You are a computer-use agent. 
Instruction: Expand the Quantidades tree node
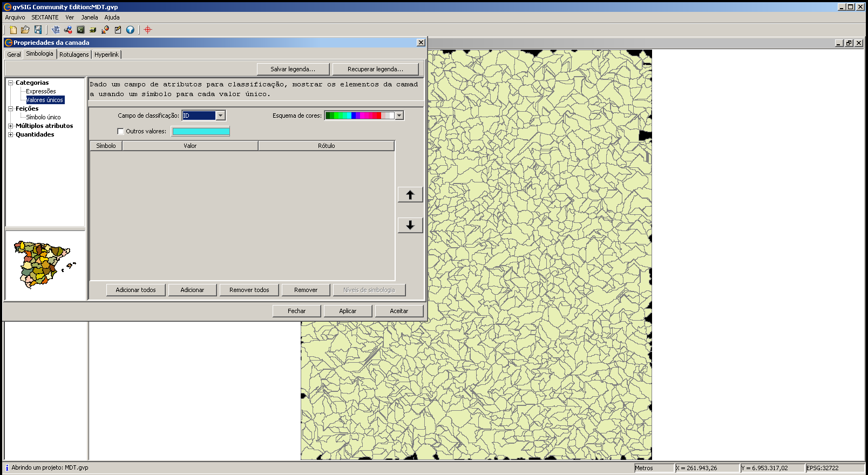tap(10, 134)
